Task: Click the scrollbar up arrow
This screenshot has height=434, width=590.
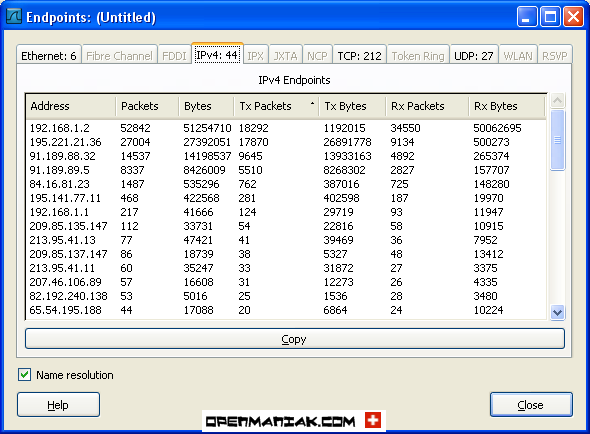Action: 557,101
